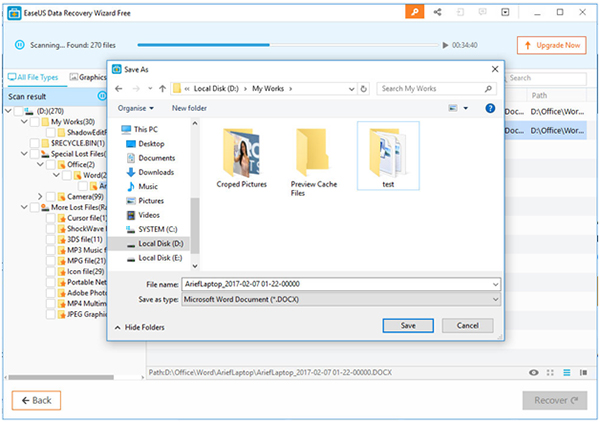This screenshot has height=422, width=600.
Task: Click the refresh icon beside address bar
Action: (364, 89)
